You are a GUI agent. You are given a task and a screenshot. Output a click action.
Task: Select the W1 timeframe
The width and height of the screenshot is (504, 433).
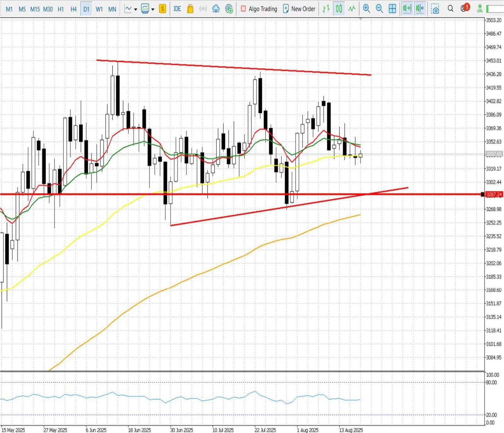click(99, 9)
